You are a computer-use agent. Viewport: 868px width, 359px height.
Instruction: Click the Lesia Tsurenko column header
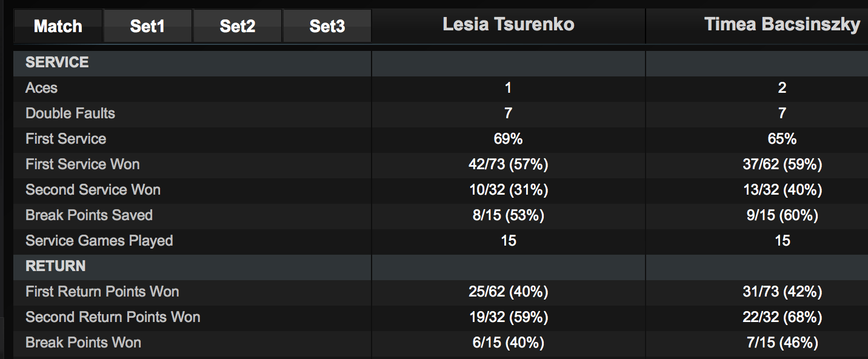tap(508, 24)
